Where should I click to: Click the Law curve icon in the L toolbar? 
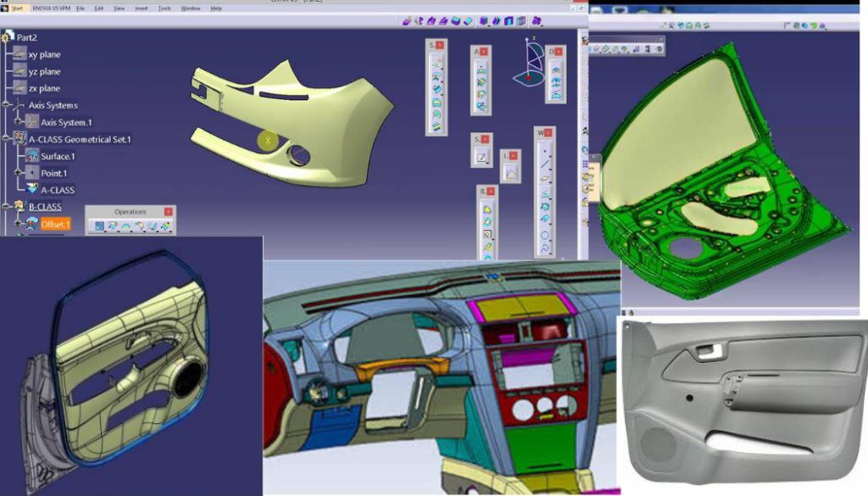coord(510,174)
